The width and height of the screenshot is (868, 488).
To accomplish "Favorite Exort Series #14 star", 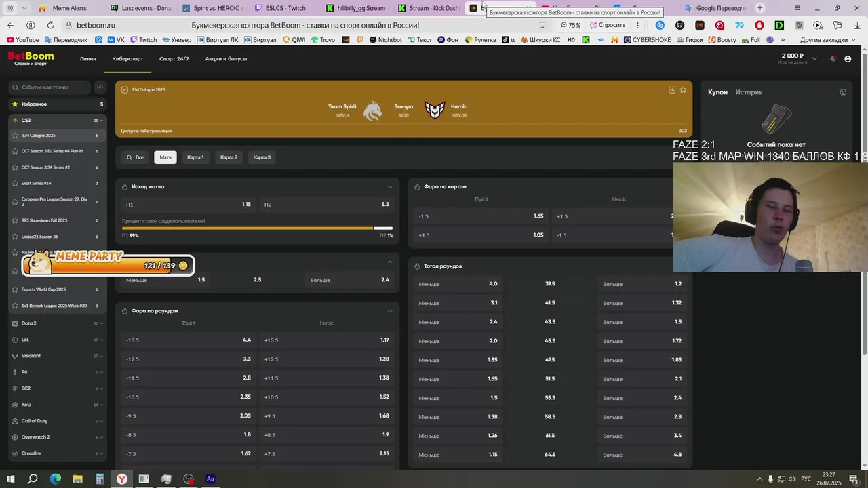I will click(15, 184).
